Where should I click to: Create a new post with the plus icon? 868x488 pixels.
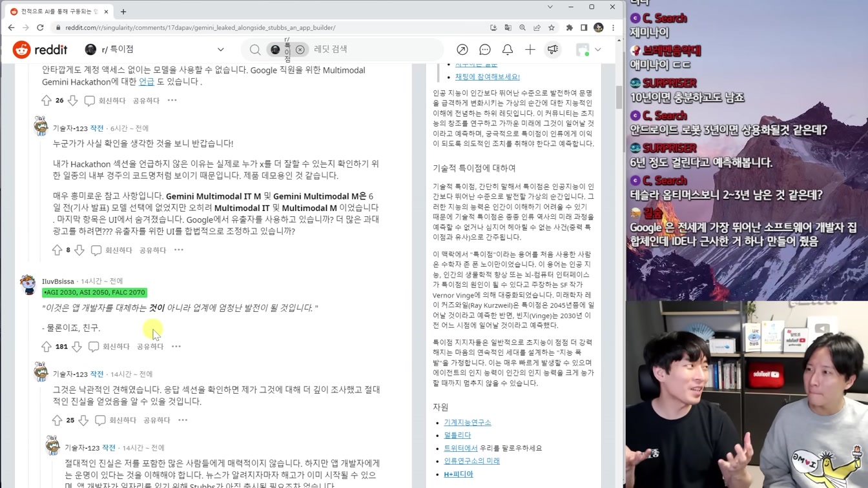[530, 50]
